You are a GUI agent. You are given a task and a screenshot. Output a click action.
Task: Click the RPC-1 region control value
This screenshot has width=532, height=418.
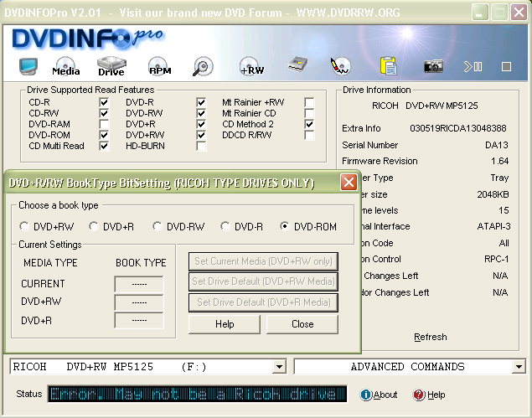[x=497, y=259]
